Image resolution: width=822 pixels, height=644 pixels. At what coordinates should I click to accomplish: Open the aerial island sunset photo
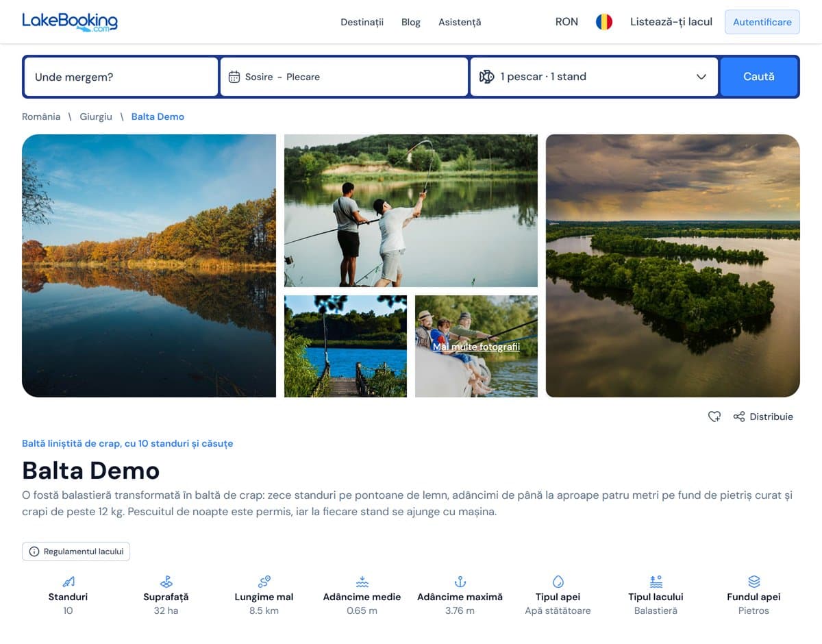673,266
